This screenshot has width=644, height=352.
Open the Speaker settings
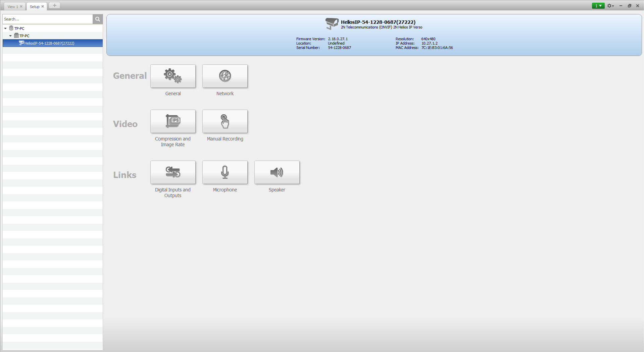pyautogui.click(x=277, y=172)
